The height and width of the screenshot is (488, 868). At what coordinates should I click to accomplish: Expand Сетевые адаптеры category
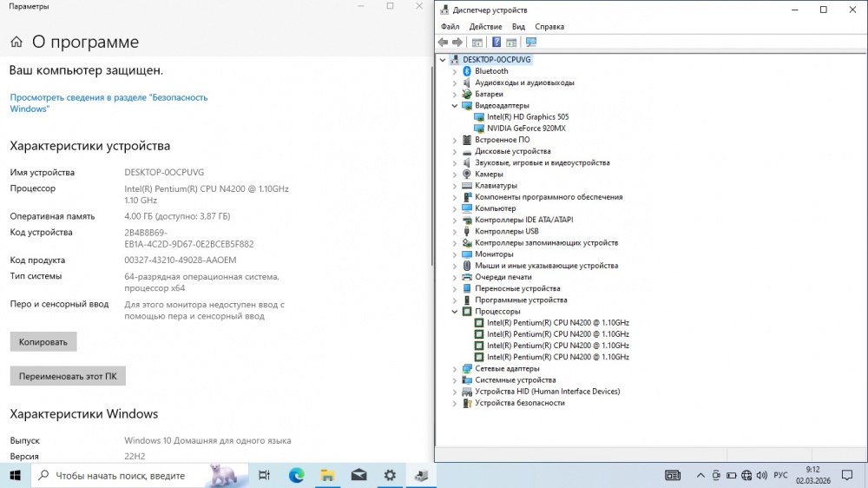click(x=455, y=369)
